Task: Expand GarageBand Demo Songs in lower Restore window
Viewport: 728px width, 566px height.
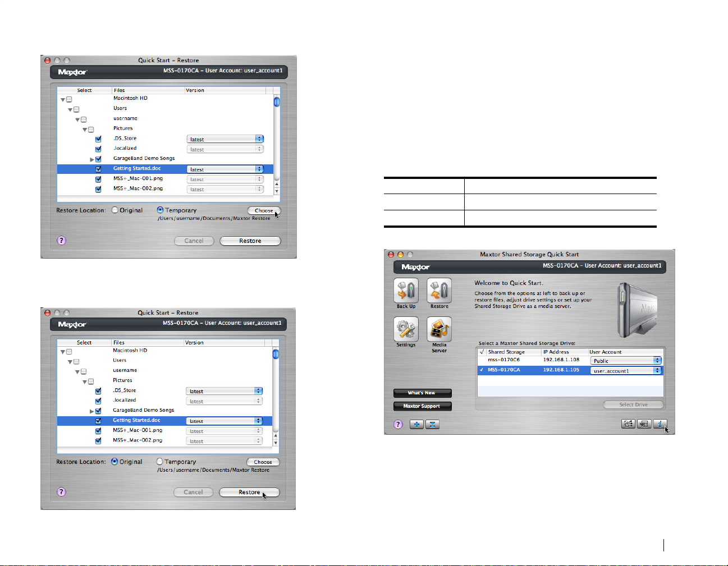Action: click(92, 412)
